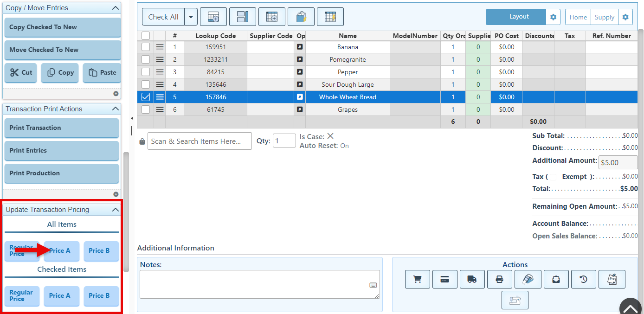The image size is (644, 314).
Task: Uncheck the Whole Wheat Bread row checkbox
Action: [x=146, y=97]
